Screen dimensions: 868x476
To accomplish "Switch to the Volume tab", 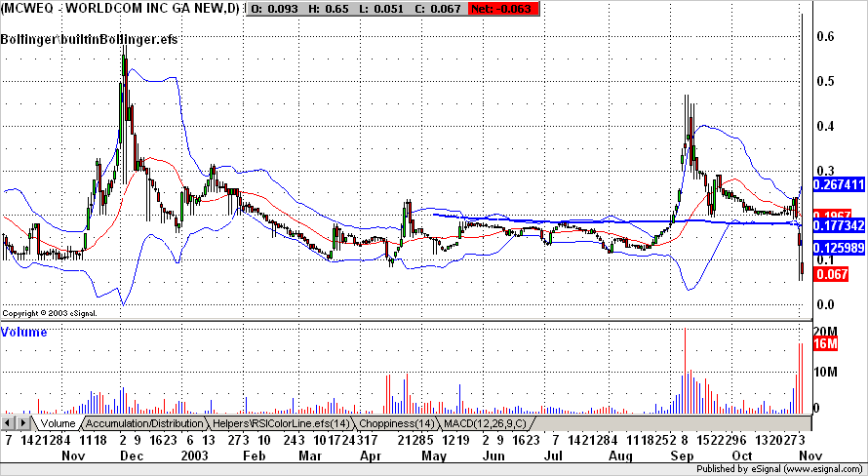I will pos(59,423).
